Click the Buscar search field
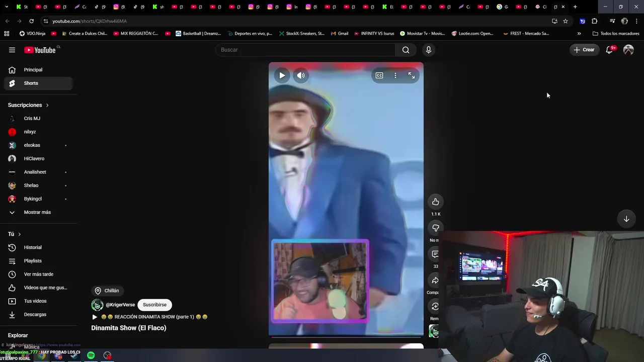Screen dimensions: 644x362 [x=305, y=50]
